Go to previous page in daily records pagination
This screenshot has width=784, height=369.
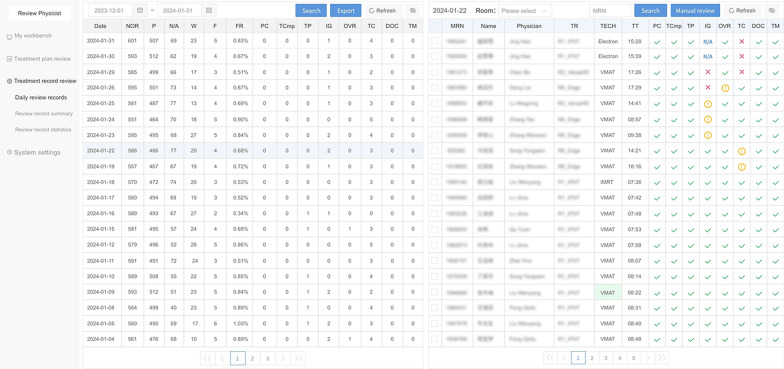222,358
